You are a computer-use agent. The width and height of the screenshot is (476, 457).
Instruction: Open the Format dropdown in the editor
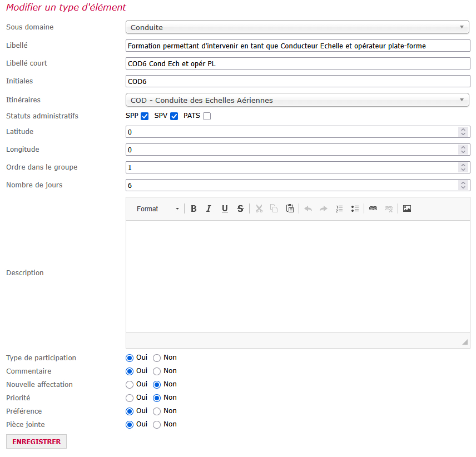pyautogui.click(x=157, y=209)
